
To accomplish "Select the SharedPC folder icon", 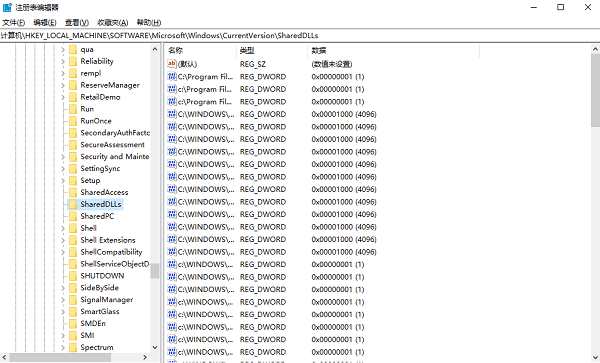I will coord(73,216).
